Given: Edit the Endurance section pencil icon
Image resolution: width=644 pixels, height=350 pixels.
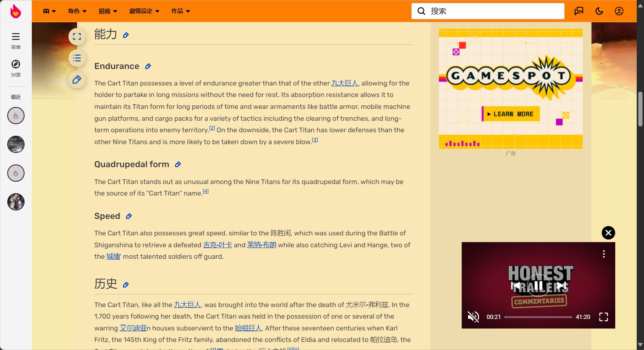Looking at the screenshot, I should [148, 66].
